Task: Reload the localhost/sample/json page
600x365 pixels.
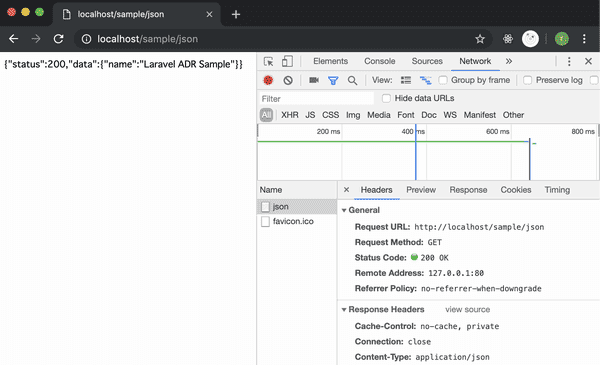Action: tap(59, 39)
